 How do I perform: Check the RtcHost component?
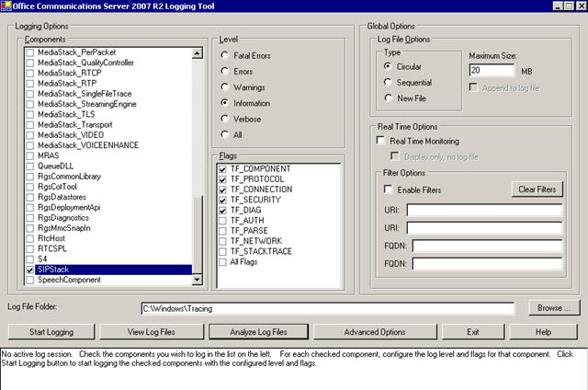30,238
